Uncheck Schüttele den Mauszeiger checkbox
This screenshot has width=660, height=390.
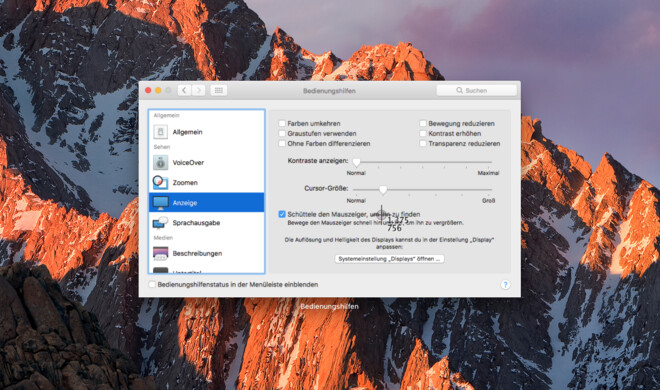pos(282,214)
